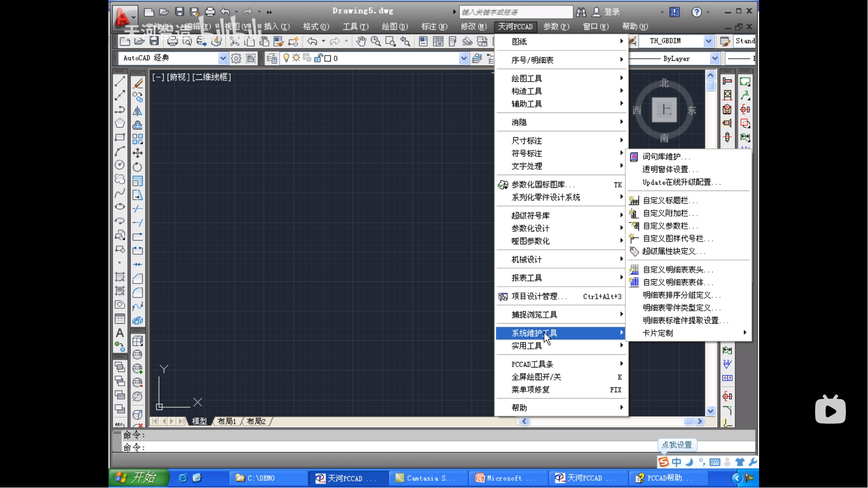Screen dimensions: 868x488
Task: Select the Multiline Text tool (A)
Action: (120, 333)
